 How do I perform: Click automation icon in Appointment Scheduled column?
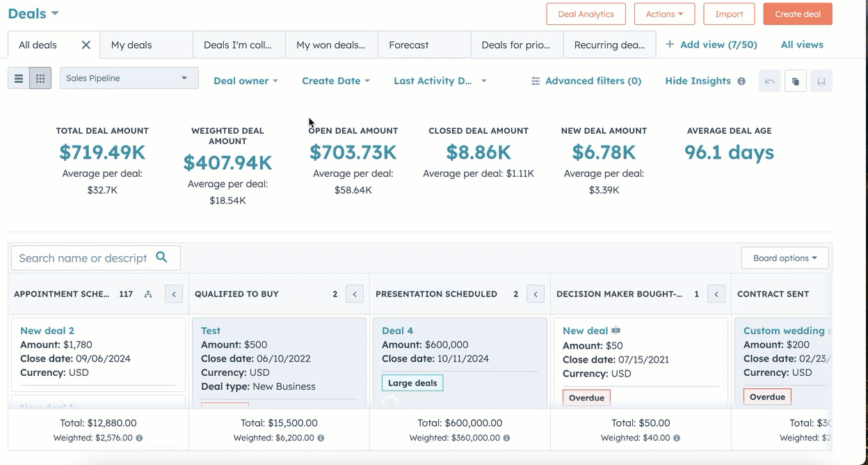(x=148, y=294)
